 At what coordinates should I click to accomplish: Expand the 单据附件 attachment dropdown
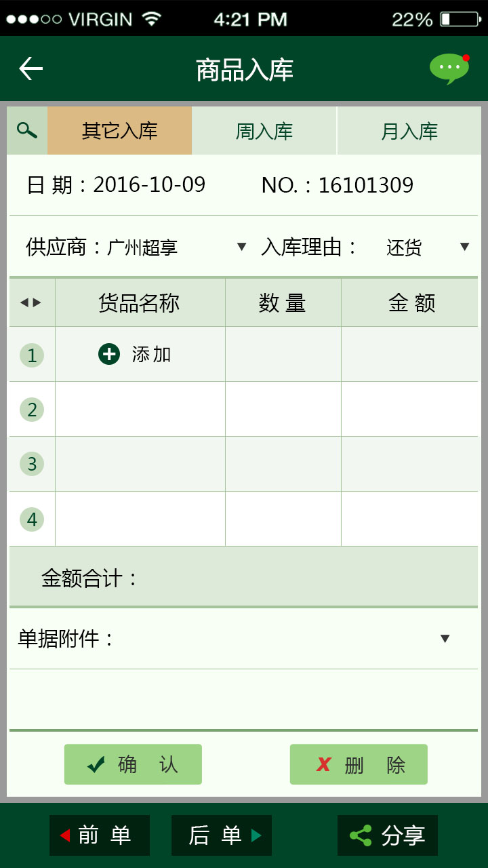445,638
